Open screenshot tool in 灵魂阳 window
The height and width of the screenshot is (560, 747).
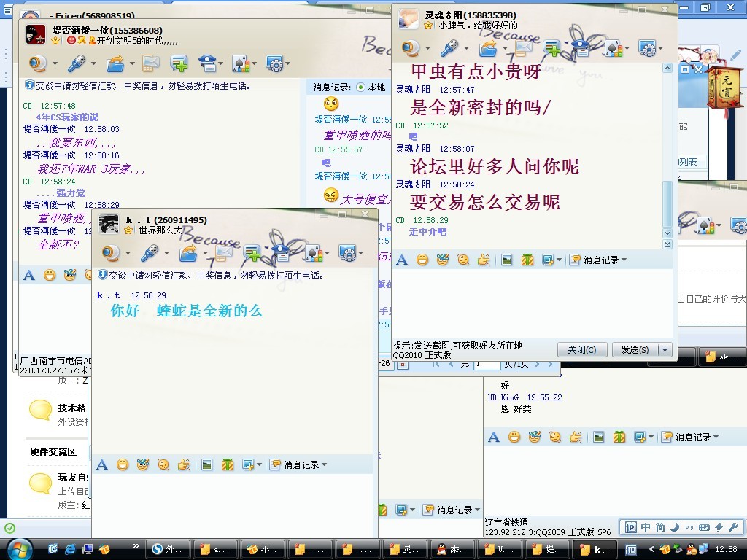click(547, 260)
